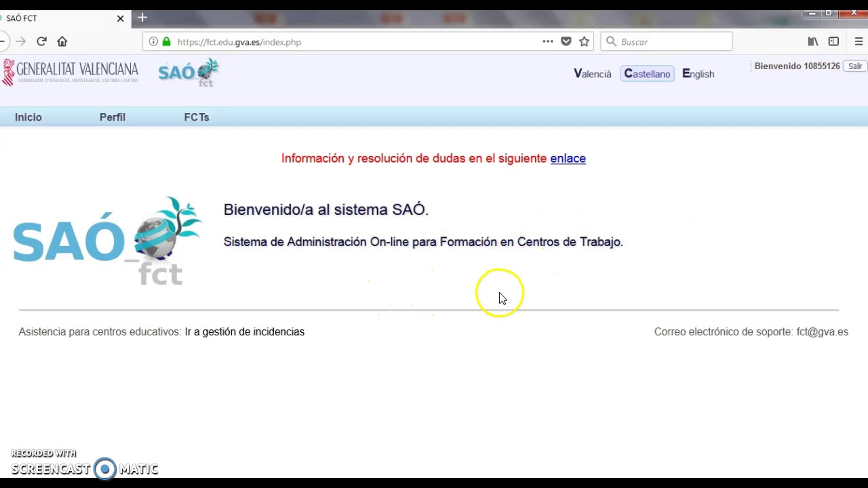The image size is (868, 488).
Task: Open the site information icon in the address bar
Action: click(x=153, y=41)
